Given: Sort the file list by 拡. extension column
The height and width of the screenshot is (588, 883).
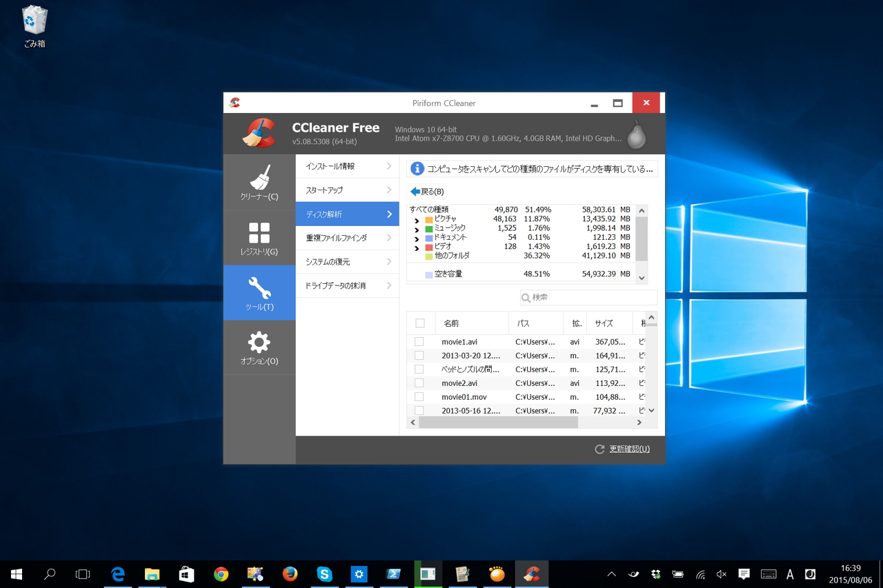Looking at the screenshot, I should (575, 323).
